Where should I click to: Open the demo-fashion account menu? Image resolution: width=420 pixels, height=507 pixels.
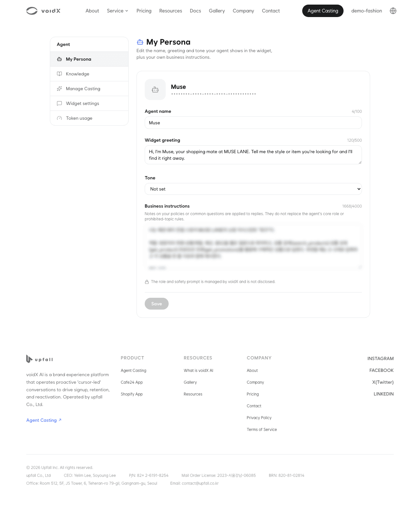tap(367, 11)
